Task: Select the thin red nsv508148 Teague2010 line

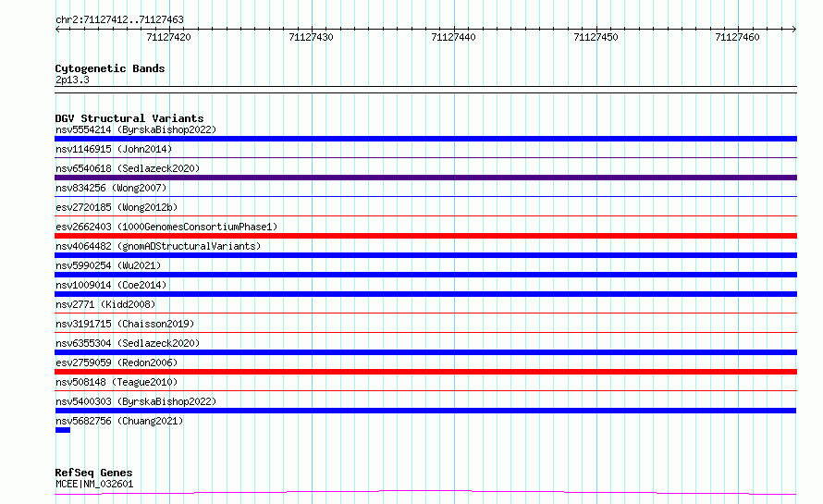Action: [425, 390]
